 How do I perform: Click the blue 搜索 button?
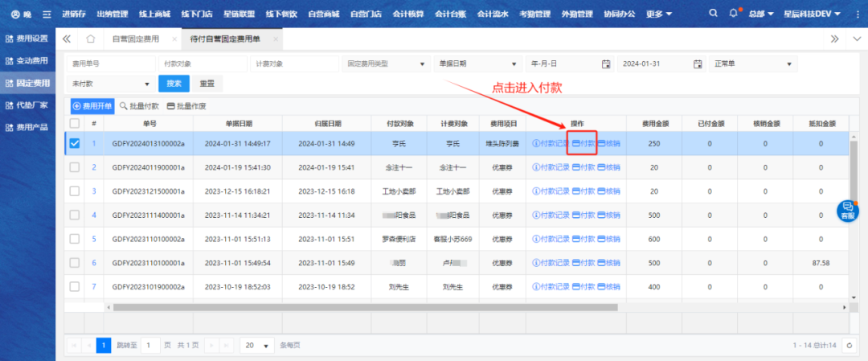pyautogui.click(x=174, y=84)
